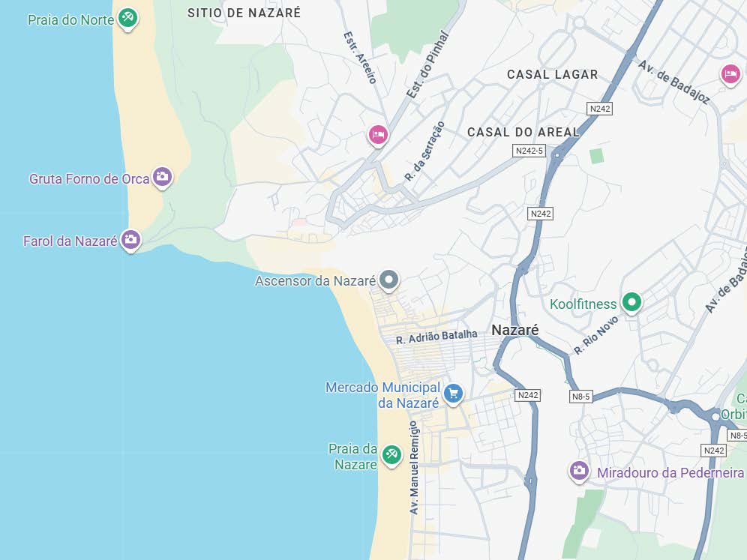The height and width of the screenshot is (560, 747).
Task: Click the hotel pin near Estr. do Pinhal
Action: 378,135
